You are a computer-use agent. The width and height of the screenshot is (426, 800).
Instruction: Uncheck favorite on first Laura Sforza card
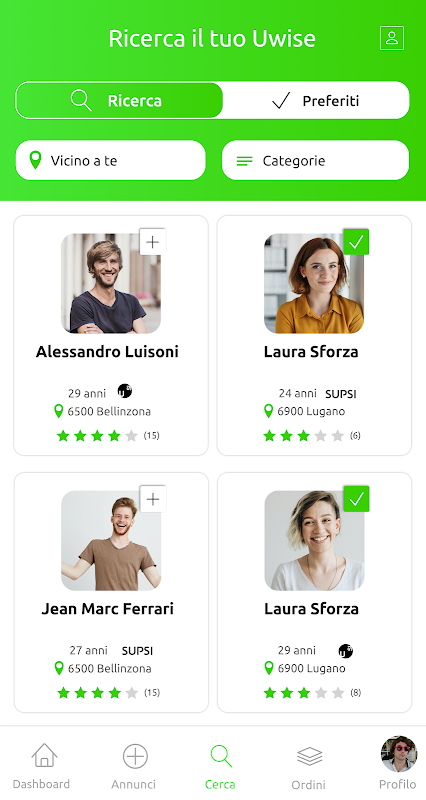356,242
